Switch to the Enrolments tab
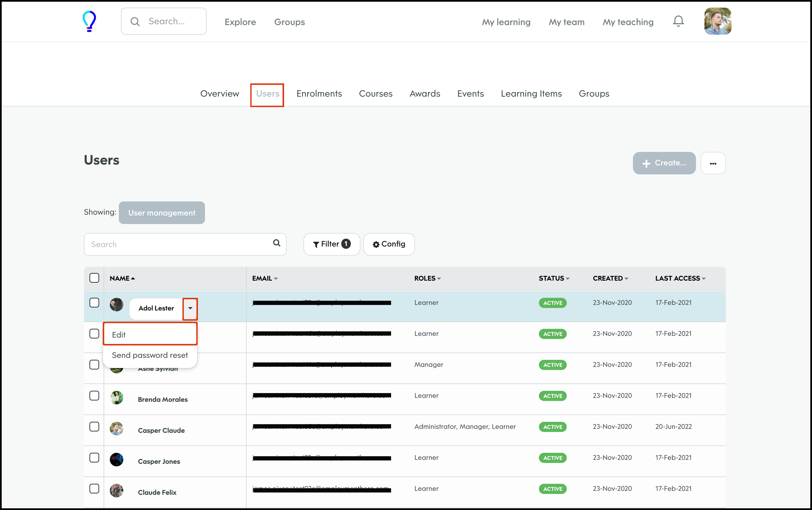This screenshot has height=510, width=812. (x=319, y=94)
